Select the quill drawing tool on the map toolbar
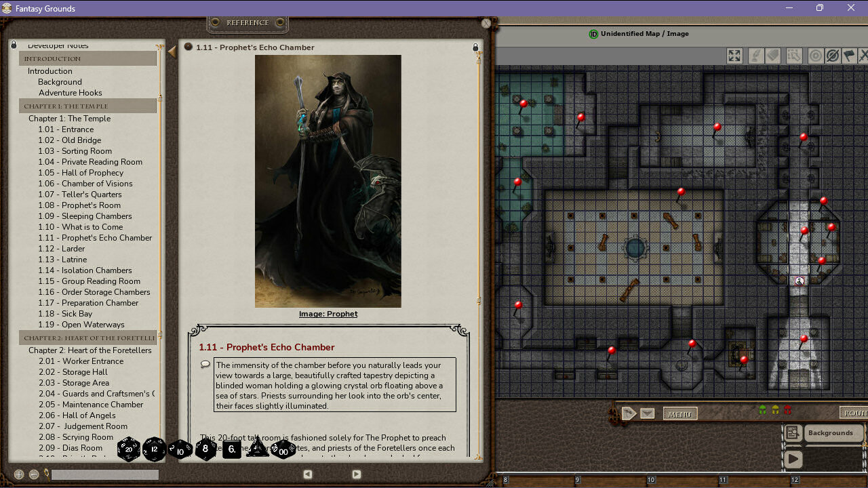The height and width of the screenshot is (488, 868). [756, 56]
